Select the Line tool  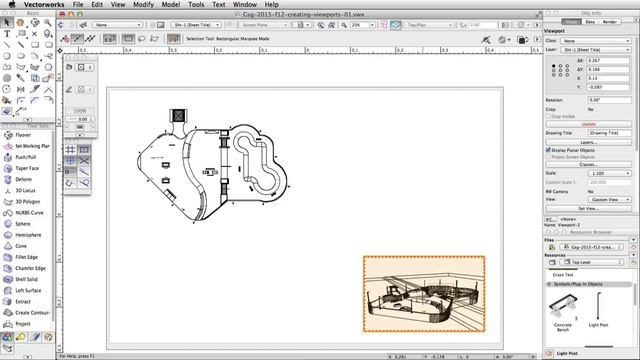[7, 44]
